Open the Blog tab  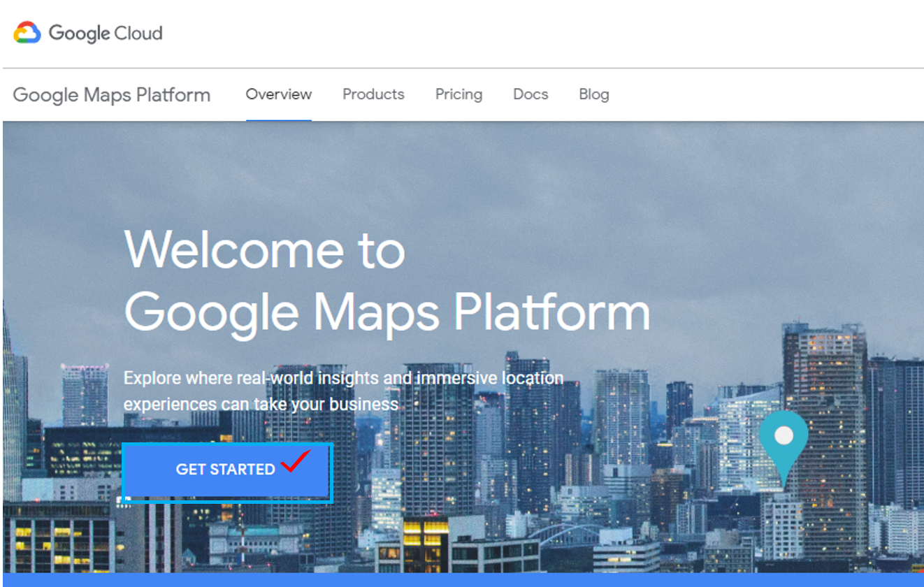coord(593,94)
